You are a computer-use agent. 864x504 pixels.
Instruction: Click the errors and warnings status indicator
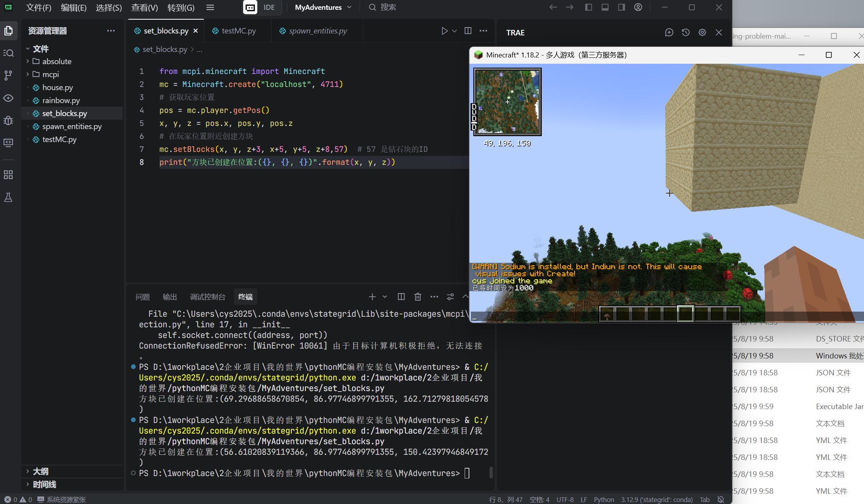click(x=18, y=499)
